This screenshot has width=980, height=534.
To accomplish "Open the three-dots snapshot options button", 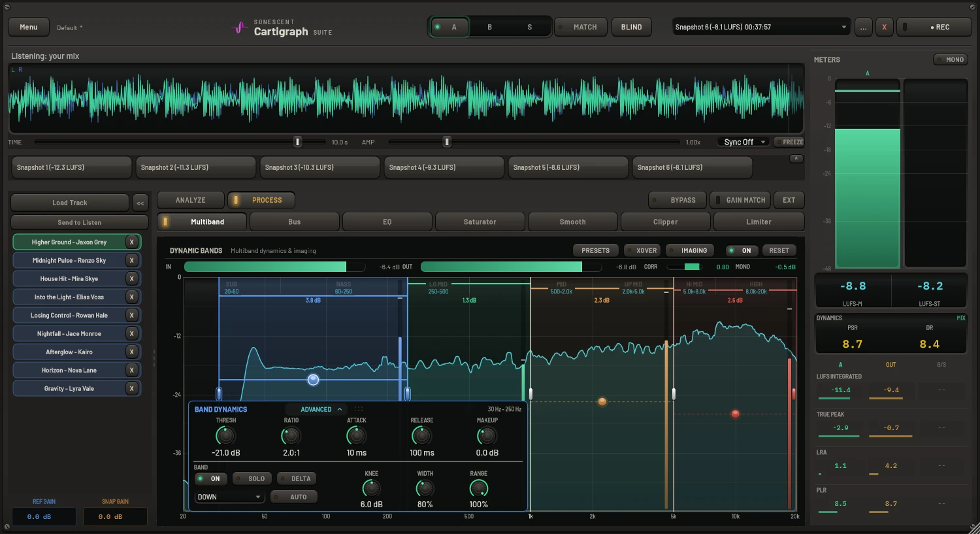I will point(864,27).
